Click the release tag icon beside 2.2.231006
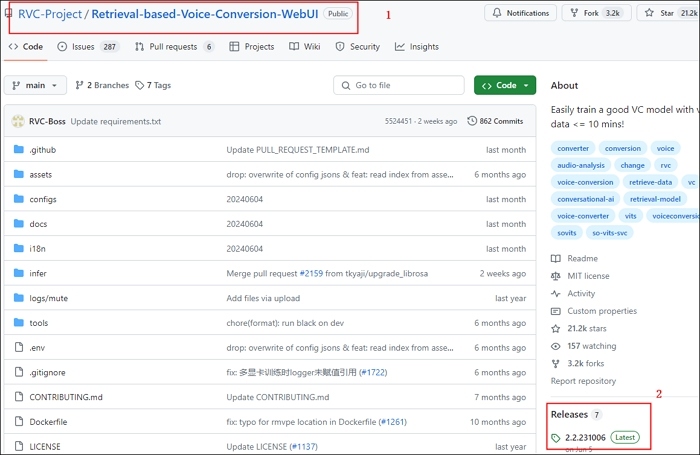The width and height of the screenshot is (700, 455). (557, 438)
